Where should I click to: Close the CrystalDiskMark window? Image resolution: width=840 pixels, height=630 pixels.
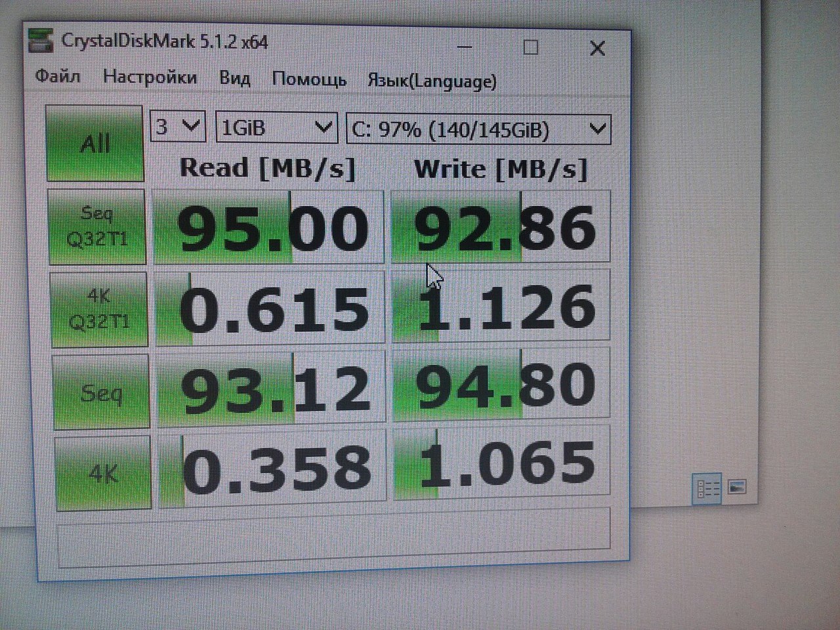point(597,48)
